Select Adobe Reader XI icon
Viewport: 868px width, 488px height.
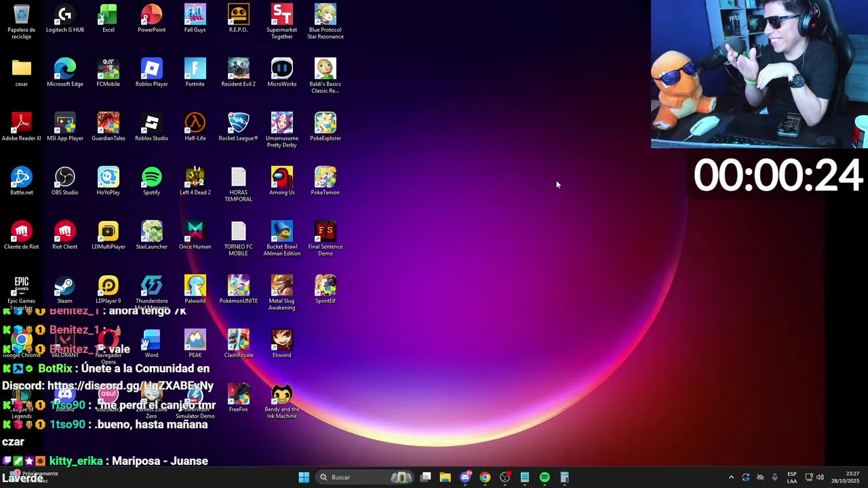pyautogui.click(x=22, y=127)
